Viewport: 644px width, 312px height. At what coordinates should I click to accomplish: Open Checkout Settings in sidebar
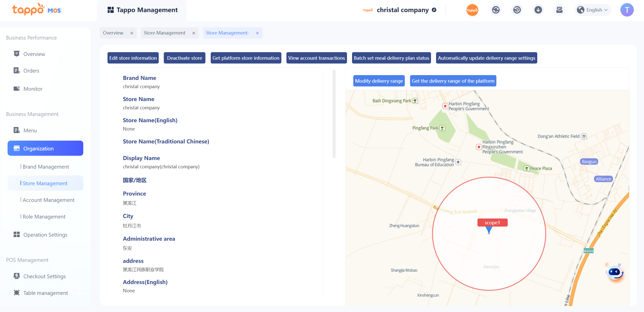pos(44,276)
